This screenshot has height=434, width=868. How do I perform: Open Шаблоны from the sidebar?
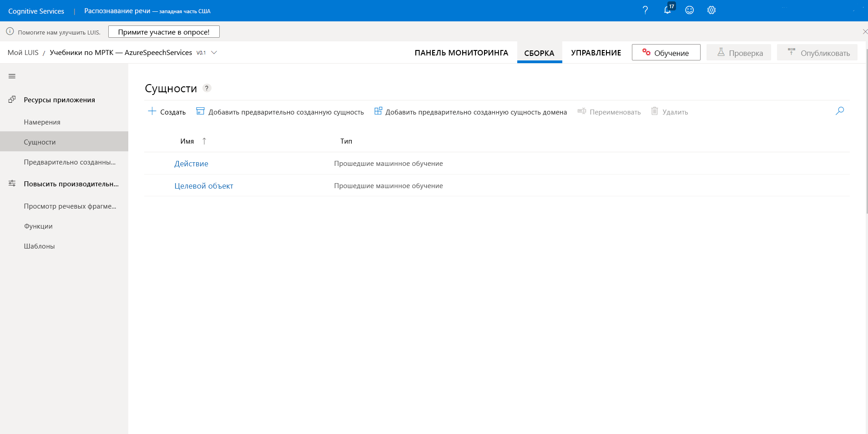click(x=39, y=246)
